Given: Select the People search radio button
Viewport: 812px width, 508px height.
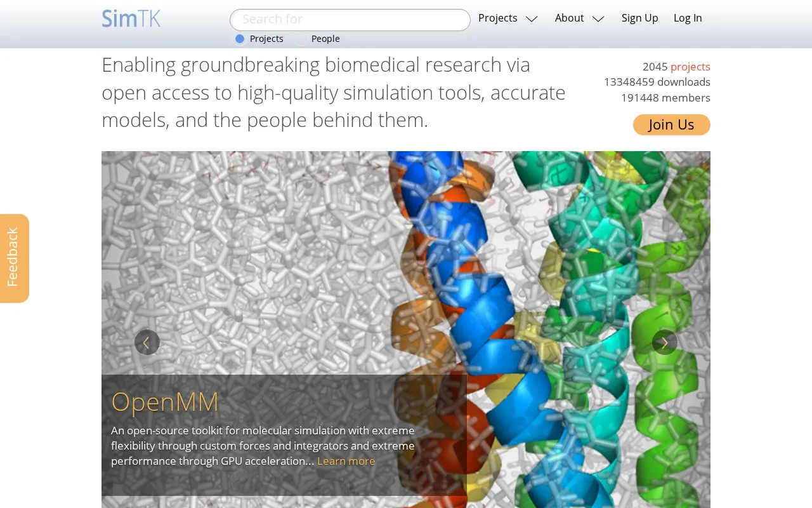Looking at the screenshot, I should (x=301, y=39).
